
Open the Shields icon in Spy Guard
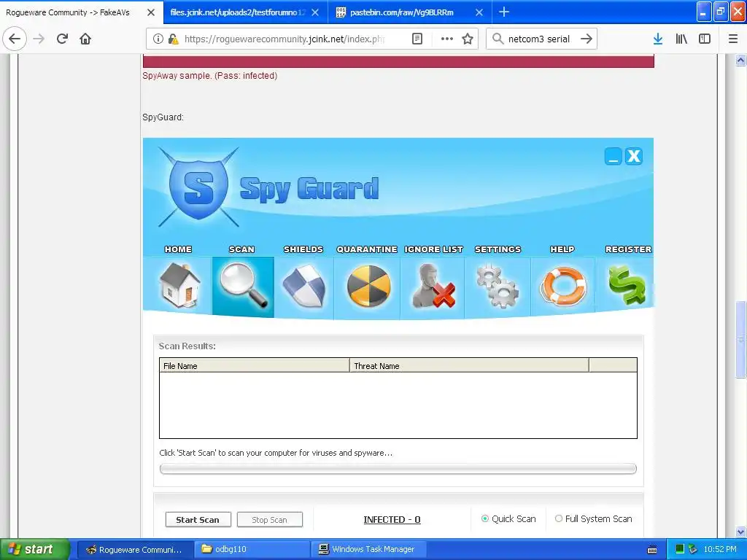coord(304,286)
